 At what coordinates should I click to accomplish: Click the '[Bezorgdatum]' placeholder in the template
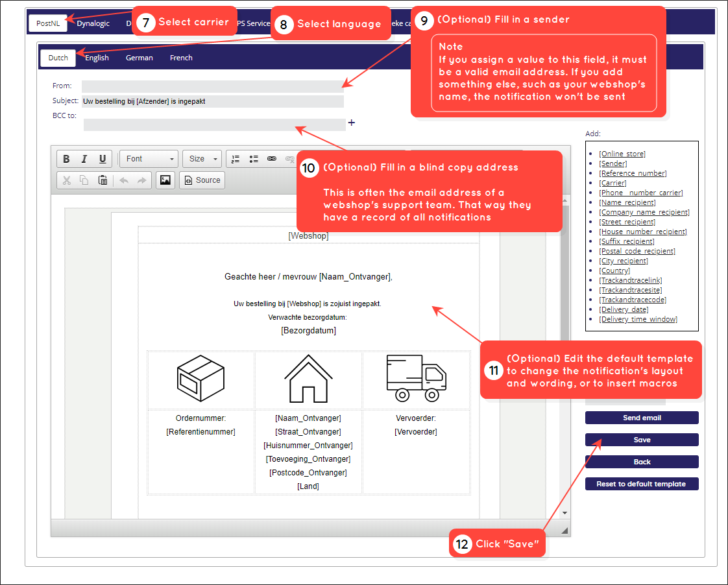308,330
